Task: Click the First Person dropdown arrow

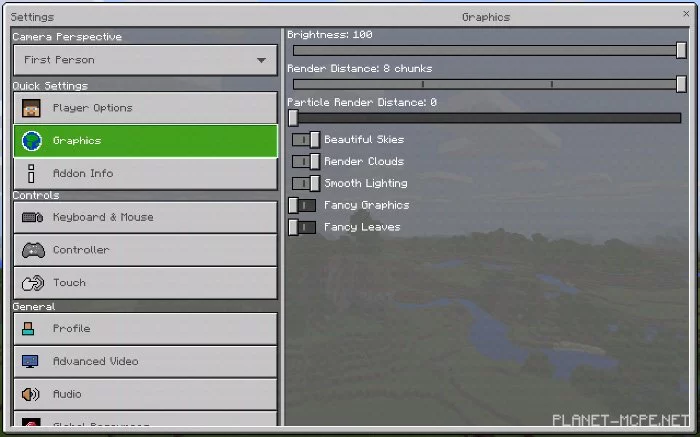Action: [x=261, y=61]
